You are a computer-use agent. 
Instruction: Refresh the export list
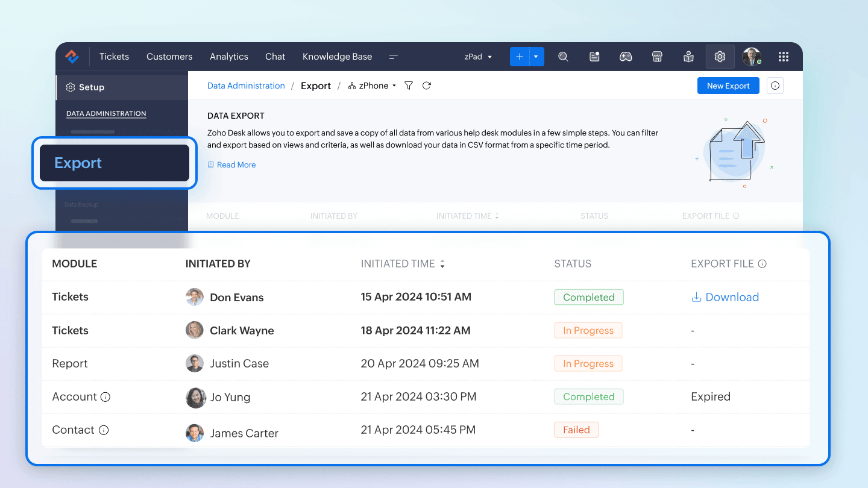427,86
